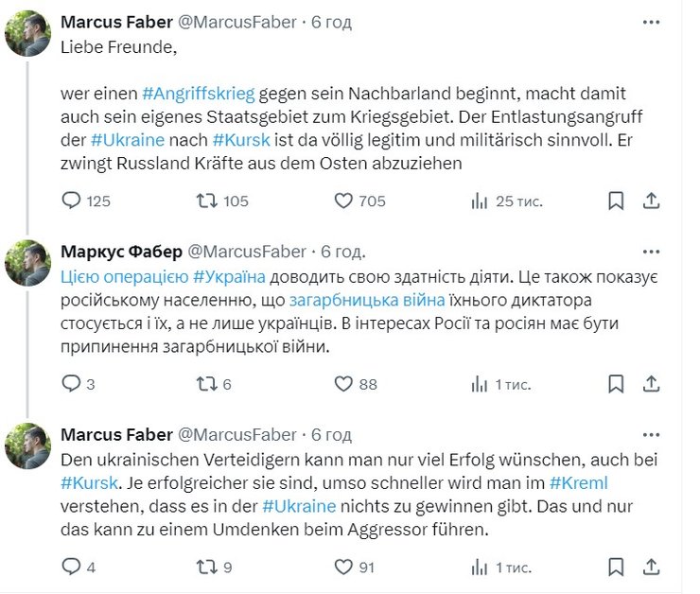This screenshot has width=700, height=594.
Task: Reply to the third tweet with 4 replies
Action: pos(72,567)
